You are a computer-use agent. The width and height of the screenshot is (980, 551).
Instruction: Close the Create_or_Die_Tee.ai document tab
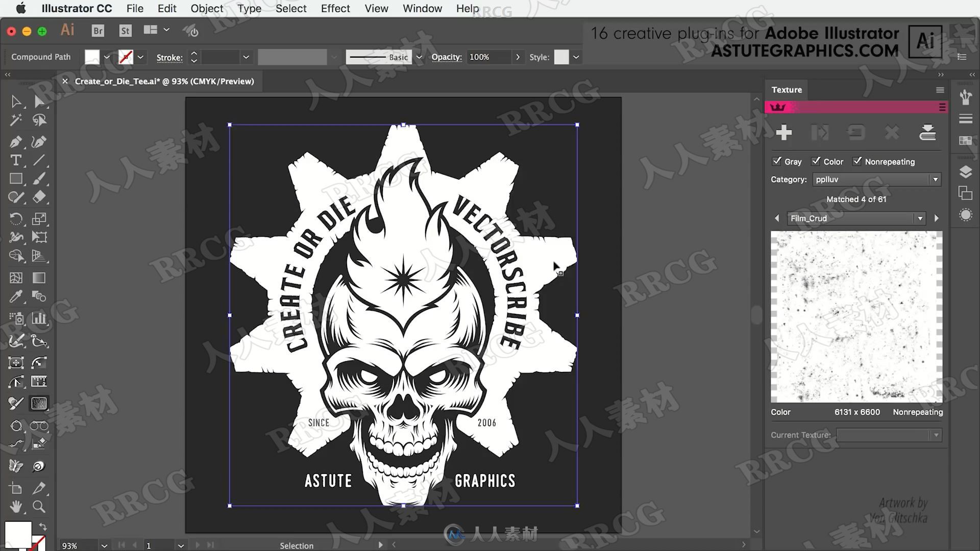coord(65,81)
